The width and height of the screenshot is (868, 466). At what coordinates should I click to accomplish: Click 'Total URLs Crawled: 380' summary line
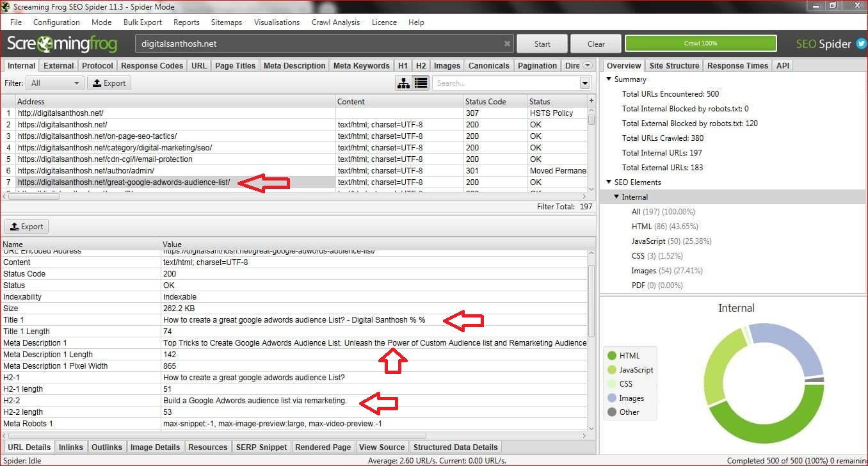pyautogui.click(x=664, y=138)
